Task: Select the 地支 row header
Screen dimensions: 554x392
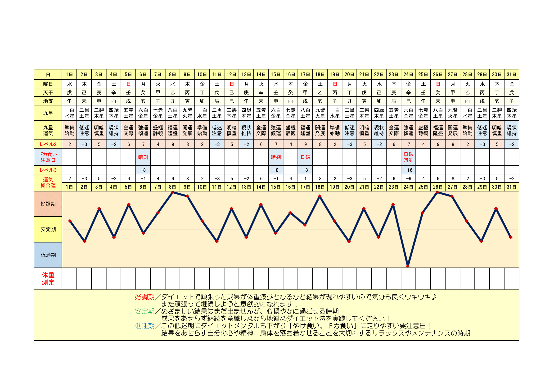Action: click(48, 101)
